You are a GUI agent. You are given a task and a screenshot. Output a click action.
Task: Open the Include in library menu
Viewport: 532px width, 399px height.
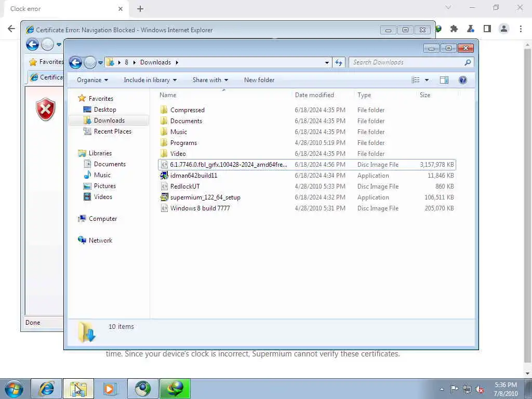tap(150, 80)
